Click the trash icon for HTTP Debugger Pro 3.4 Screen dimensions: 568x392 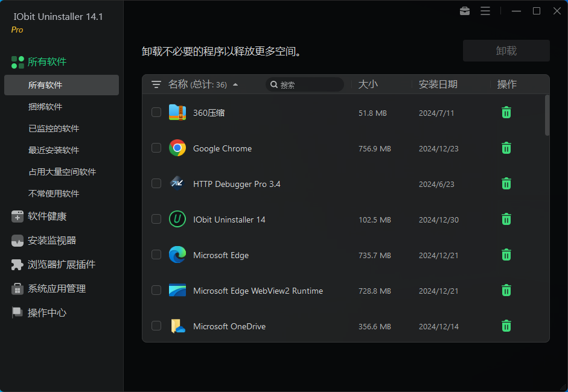506,183
